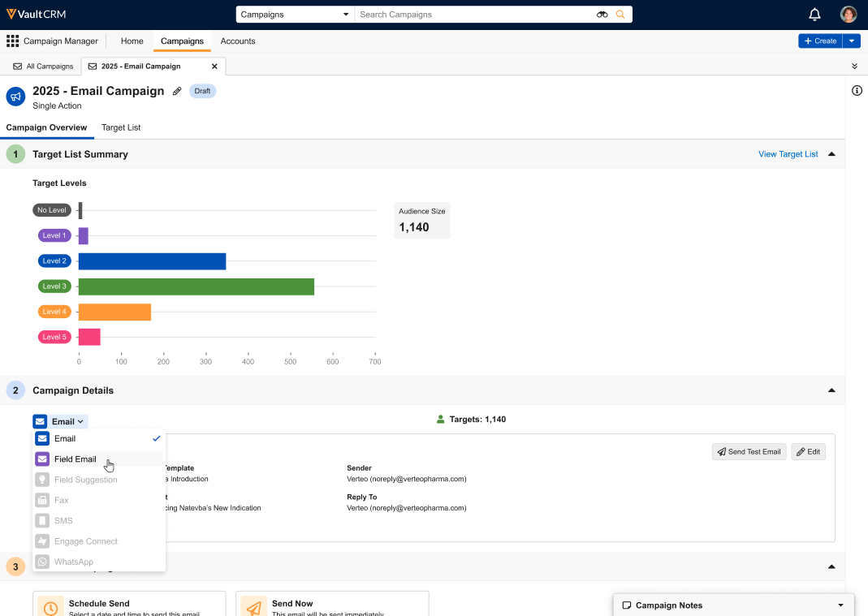Click the orange search magnifier icon

point(620,15)
